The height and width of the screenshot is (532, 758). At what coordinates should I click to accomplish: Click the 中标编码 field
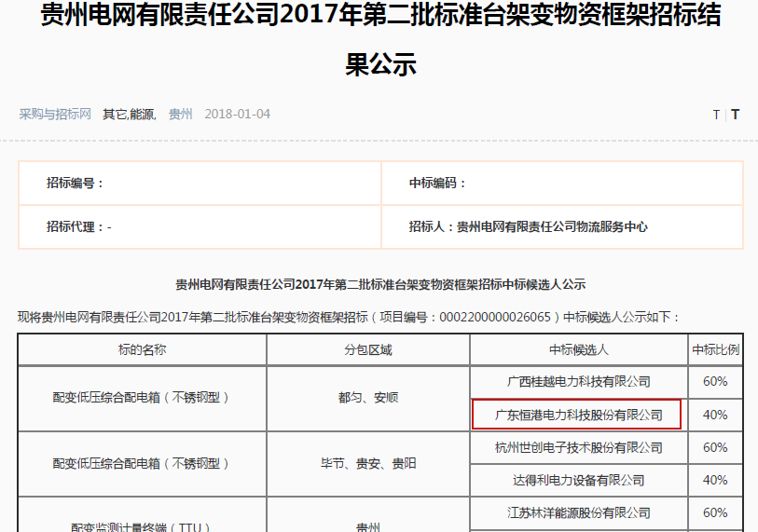437,184
